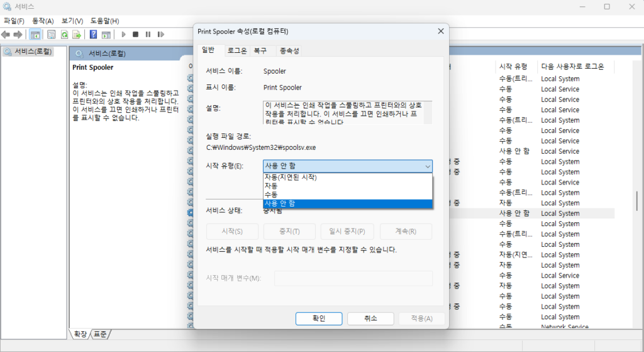Switch to the 로그온 tab

click(237, 50)
